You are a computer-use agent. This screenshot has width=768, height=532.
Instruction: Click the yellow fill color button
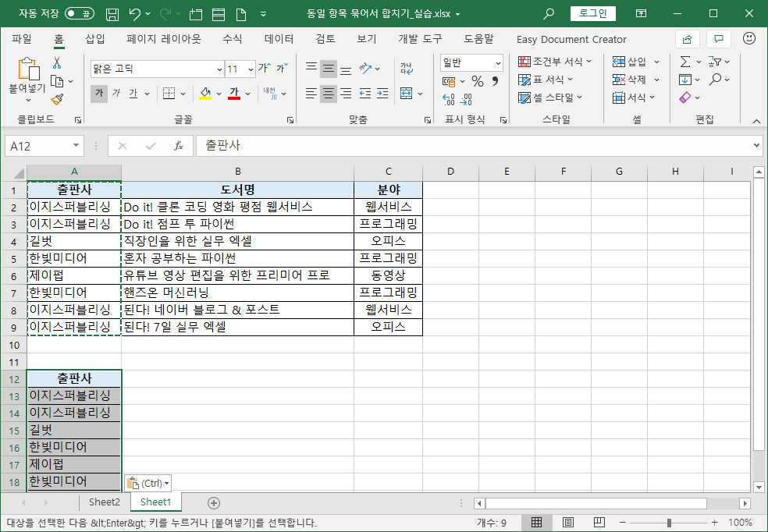point(206,93)
